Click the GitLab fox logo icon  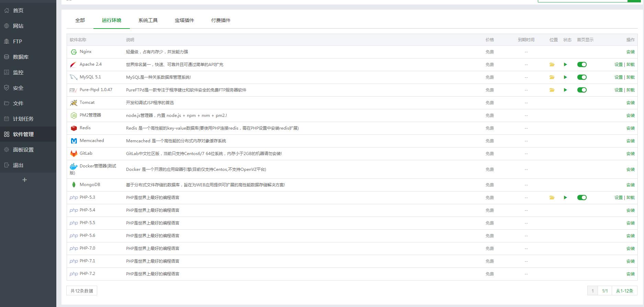click(74, 154)
